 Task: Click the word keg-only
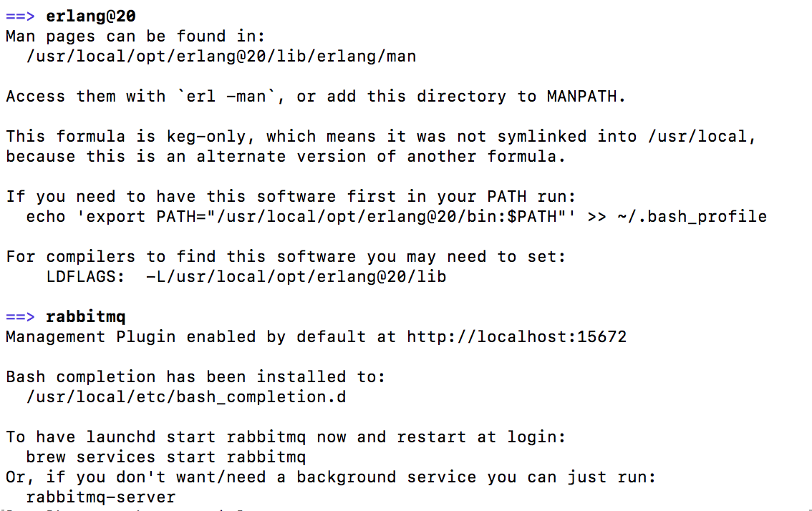pyautogui.click(x=217, y=136)
